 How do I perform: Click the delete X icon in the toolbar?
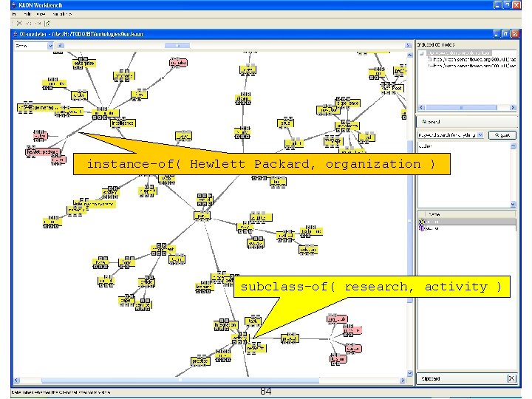(19, 23)
